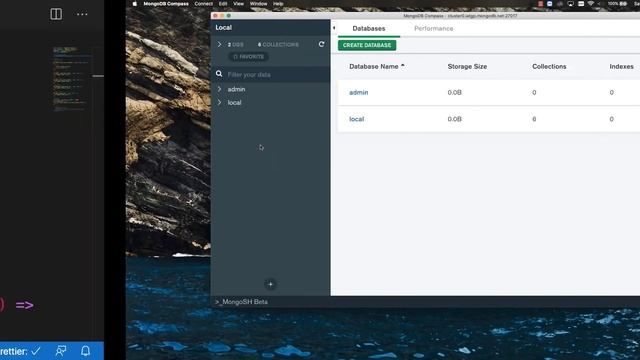Sort by Database Name column header
The height and width of the screenshot is (360, 640).
[377, 66]
